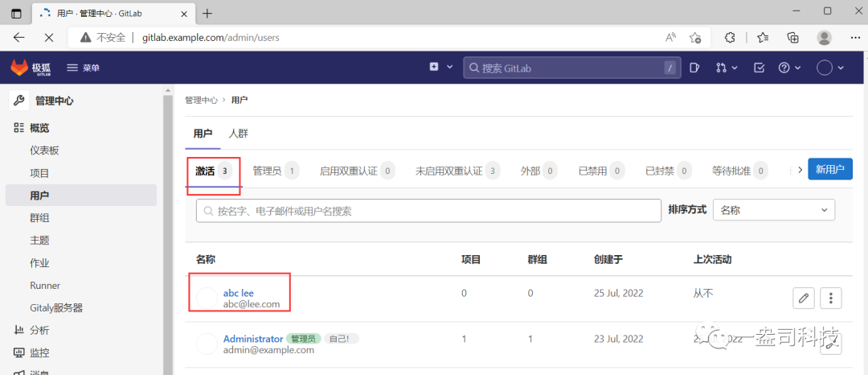This screenshot has width=868, height=375.
Task: Open 作业 in sidebar
Action: [39, 263]
